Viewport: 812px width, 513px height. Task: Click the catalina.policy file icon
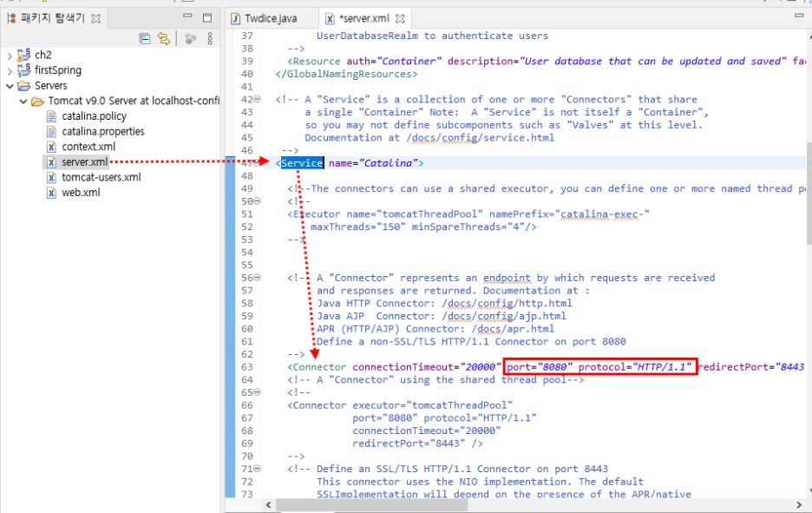pos(51,116)
